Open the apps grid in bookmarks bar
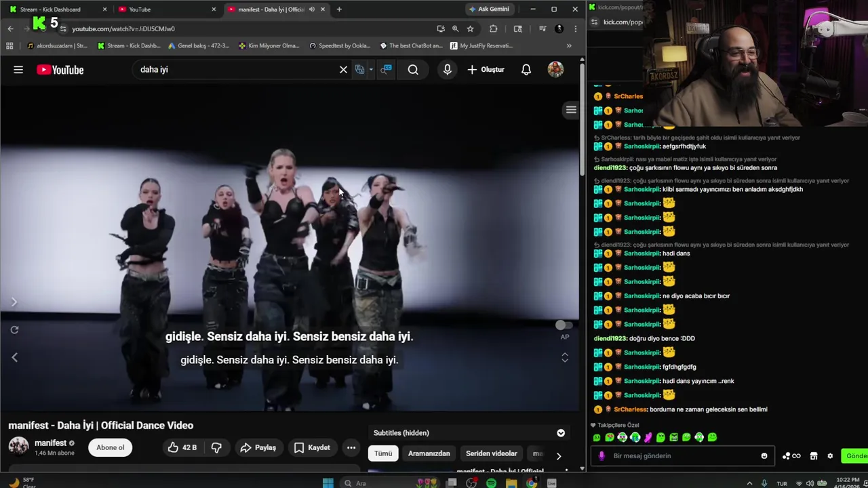The height and width of the screenshot is (488, 868). click(9, 46)
